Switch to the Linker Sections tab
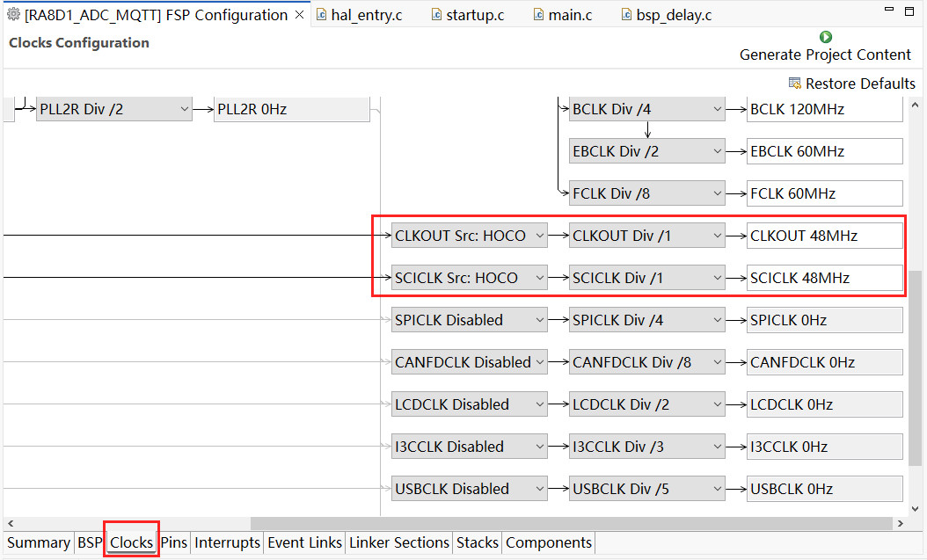Screen dimensions: 927x560 point(399,542)
